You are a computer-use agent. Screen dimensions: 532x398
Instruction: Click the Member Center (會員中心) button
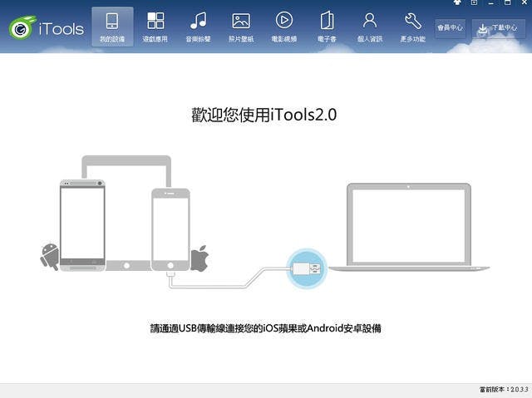pos(450,27)
